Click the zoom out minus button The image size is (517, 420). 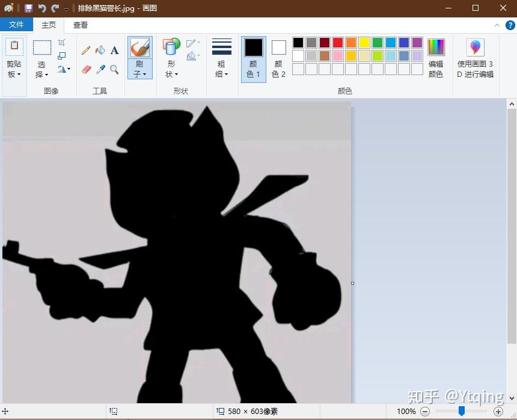click(x=425, y=412)
